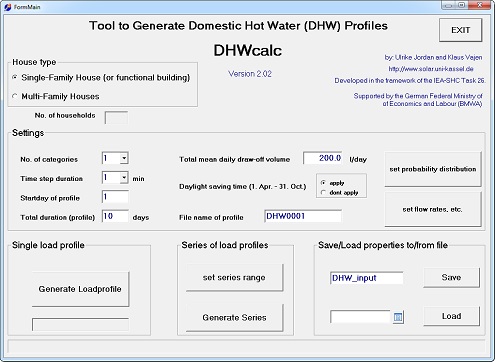Viewport: 495px width, 362px height.
Task: Open set probability distribution dialog
Action: [433, 169]
